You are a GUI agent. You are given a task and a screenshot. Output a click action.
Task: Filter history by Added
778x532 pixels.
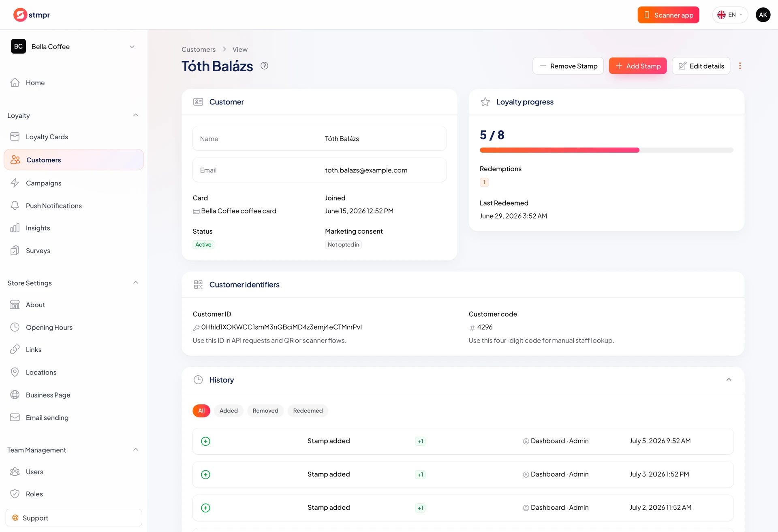pos(229,411)
